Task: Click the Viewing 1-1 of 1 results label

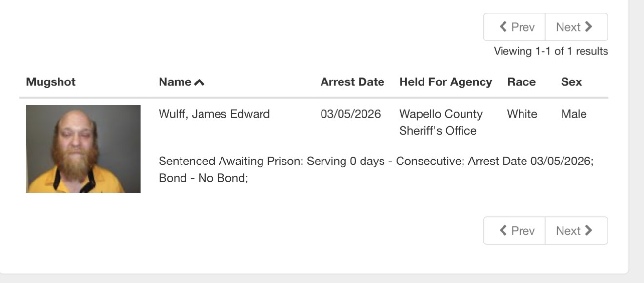Action: pos(550,51)
